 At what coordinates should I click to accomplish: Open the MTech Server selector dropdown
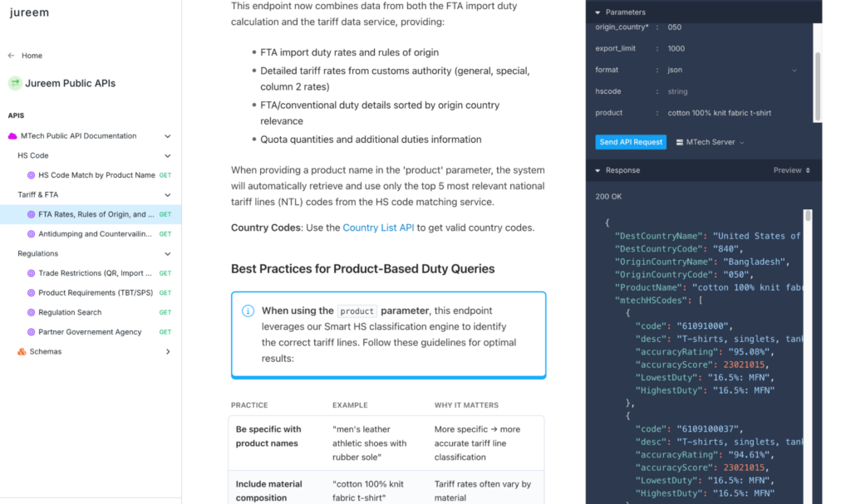click(x=710, y=142)
